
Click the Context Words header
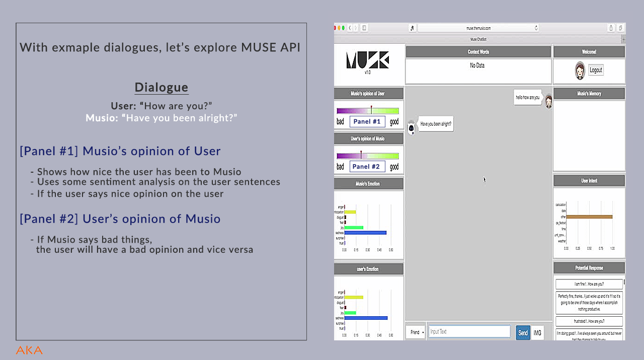[x=478, y=52]
